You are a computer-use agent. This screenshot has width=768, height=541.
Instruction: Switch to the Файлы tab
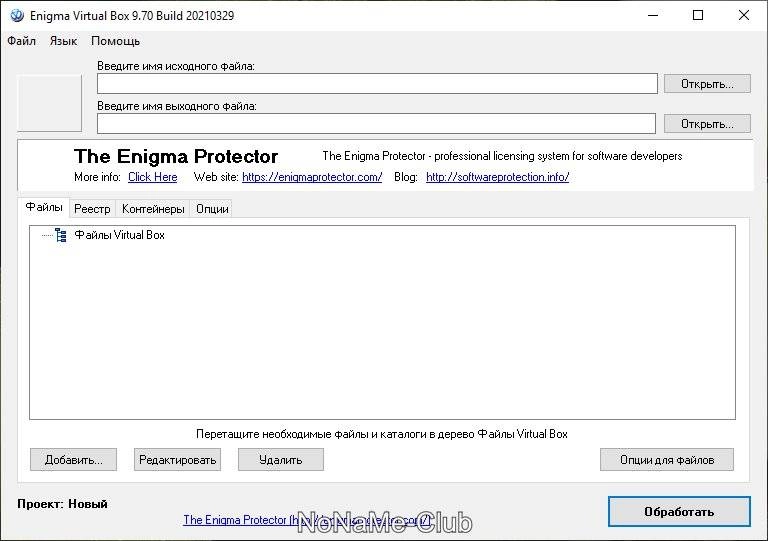tap(44, 208)
